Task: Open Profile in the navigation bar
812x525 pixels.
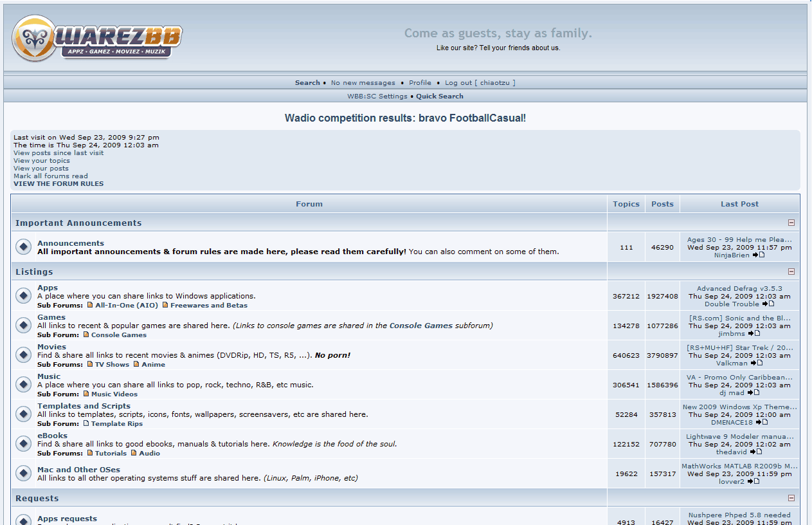Action: (420, 82)
